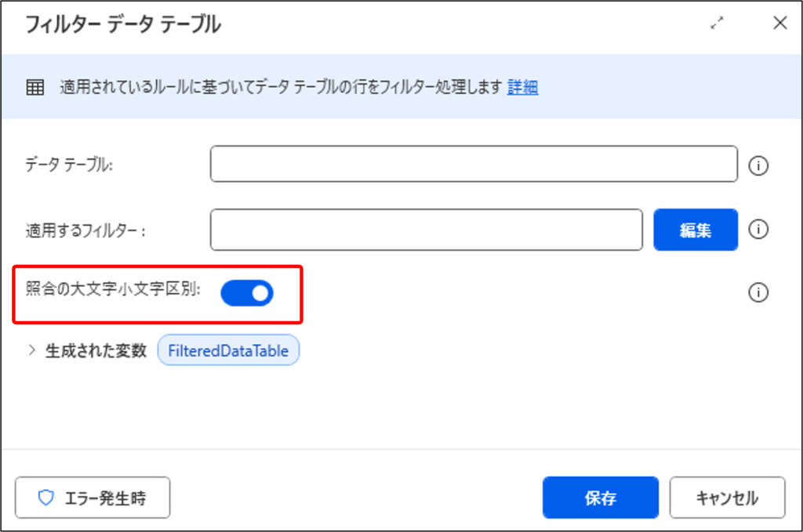803x532 pixels.
Task: Open the エラー発生時 settings button
Action: (x=93, y=498)
